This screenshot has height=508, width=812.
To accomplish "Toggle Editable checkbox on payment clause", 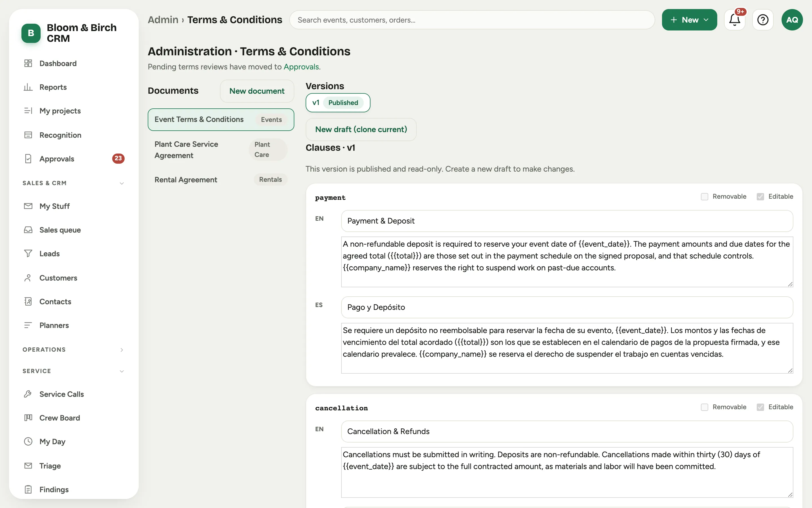I will 760,196.
